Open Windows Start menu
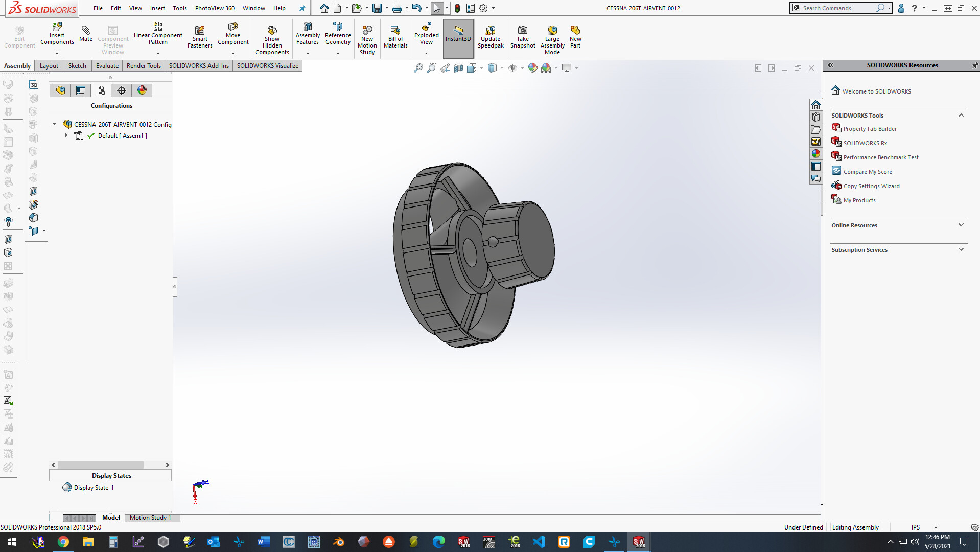The height and width of the screenshot is (552, 980). point(12,542)
